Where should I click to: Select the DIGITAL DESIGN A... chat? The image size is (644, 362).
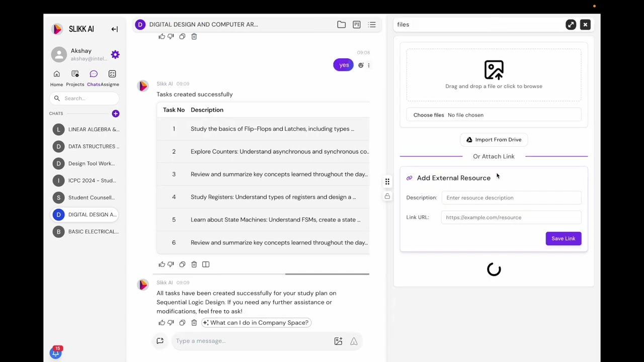pyautogui.click(x=86, y=215)
